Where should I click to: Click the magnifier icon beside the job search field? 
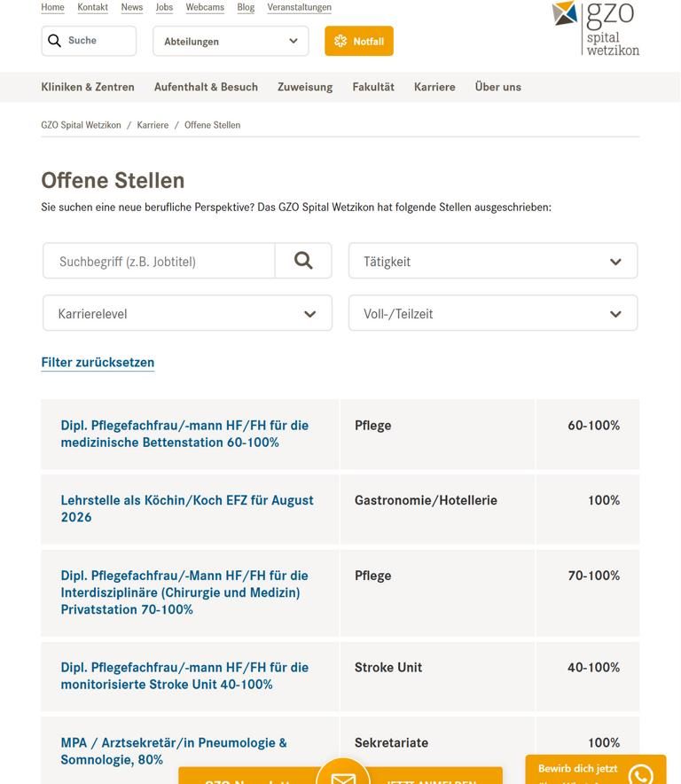point(303,261)
